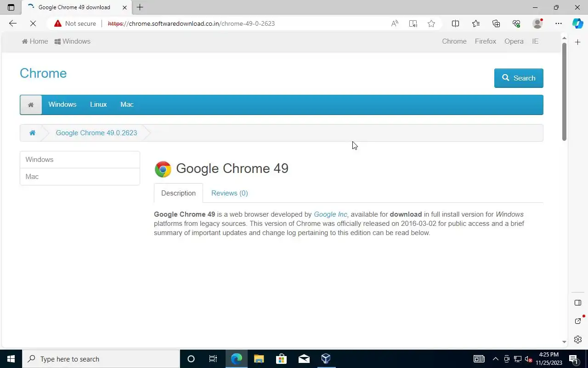Click the Chrome site title heading
The width and height of the screenshot is (588, 368).
(43, 73)
